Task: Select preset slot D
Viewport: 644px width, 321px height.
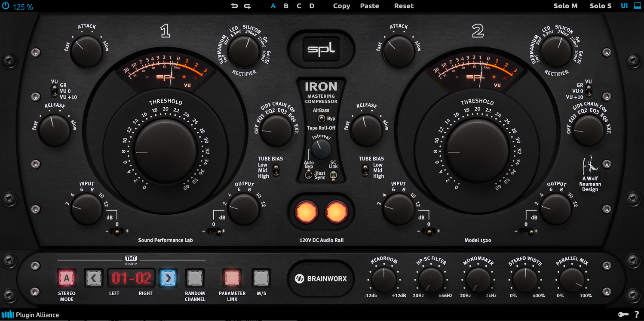Action: (x=311, y=6)
